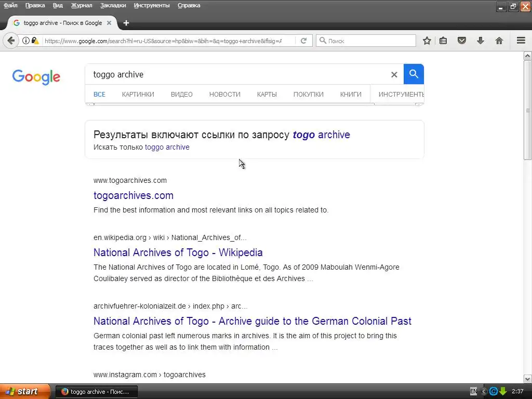Viewport: 532px width, 399px height.
Task: Click www.instagram.com › togoarchives text
Action: (149, 375)
